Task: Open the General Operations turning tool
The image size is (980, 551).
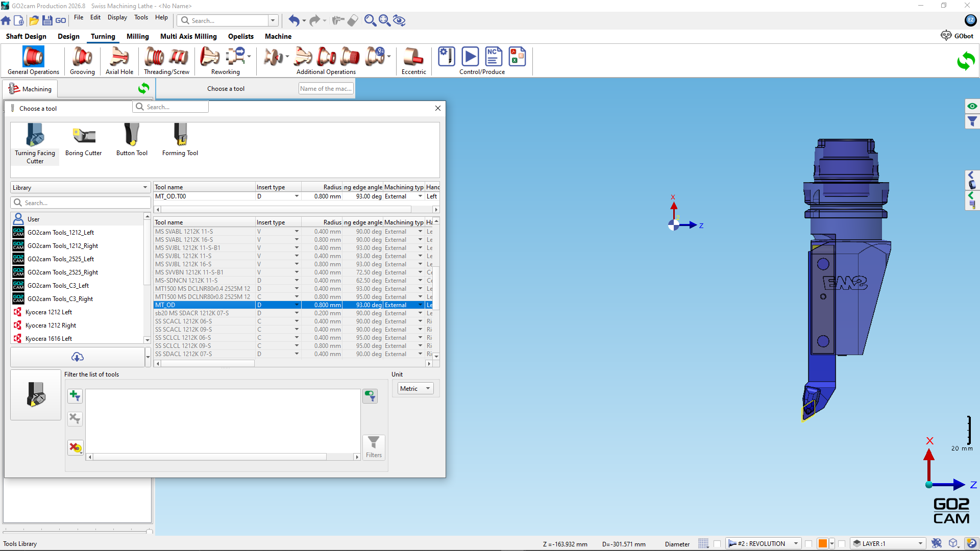Action: 33,61
